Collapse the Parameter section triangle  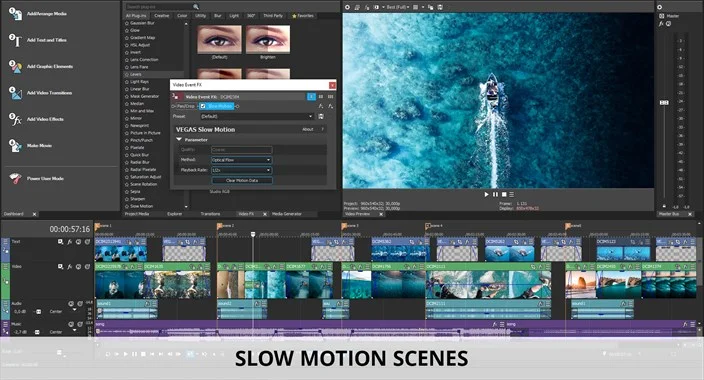coord(179,140)
